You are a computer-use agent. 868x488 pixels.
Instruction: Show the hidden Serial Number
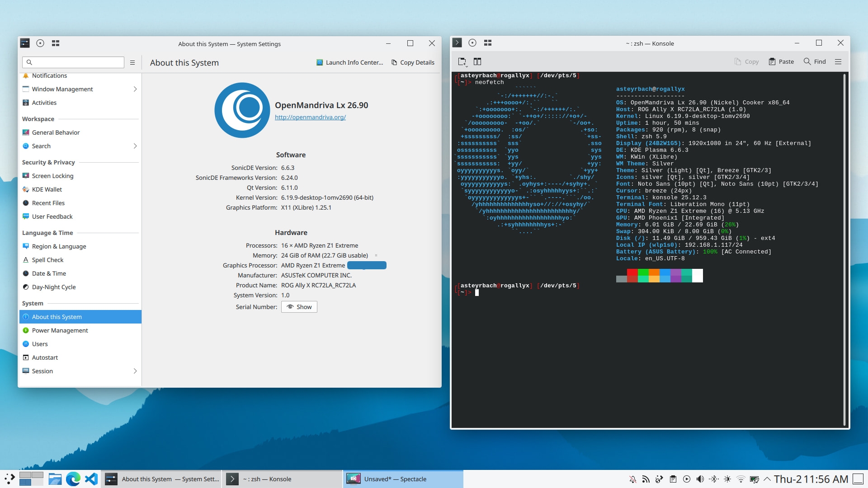[x=299, y=307]
